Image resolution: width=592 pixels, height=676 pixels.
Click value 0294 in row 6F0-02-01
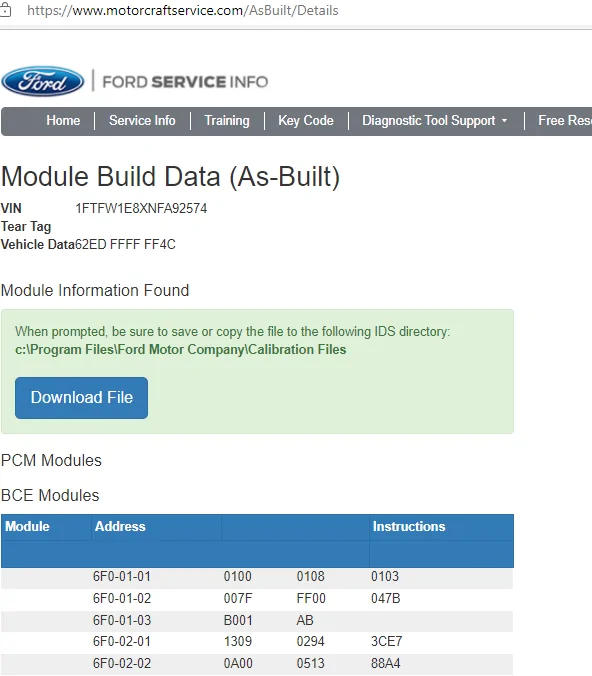pos(310,642)
